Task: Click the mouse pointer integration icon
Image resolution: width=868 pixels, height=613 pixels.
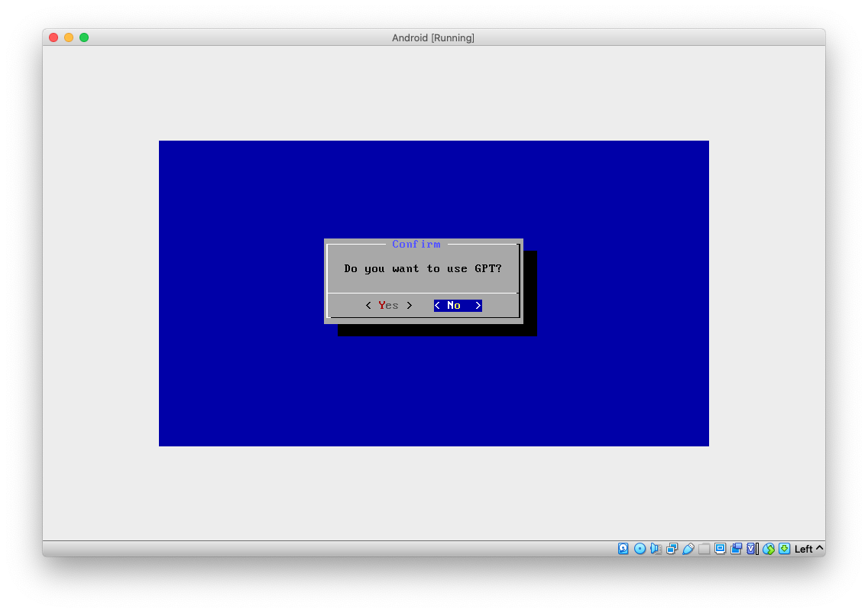Action: [x=768, y=548]
